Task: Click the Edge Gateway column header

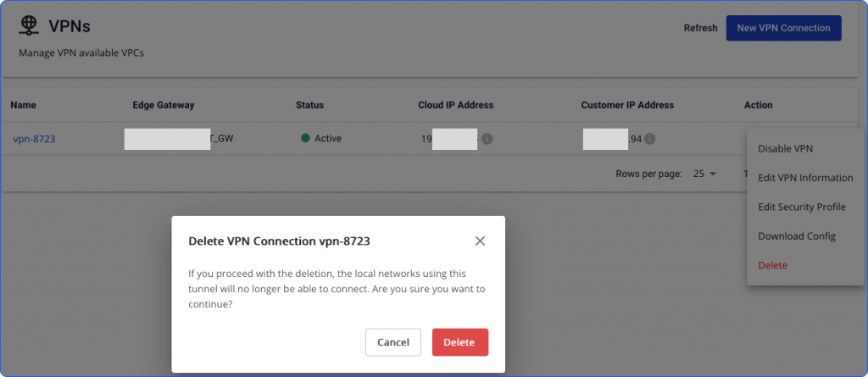Action: (x=164, y=105)
